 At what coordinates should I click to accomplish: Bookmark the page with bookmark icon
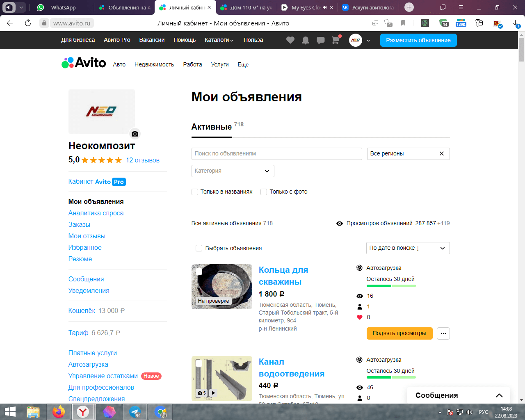tap(403, 23)
